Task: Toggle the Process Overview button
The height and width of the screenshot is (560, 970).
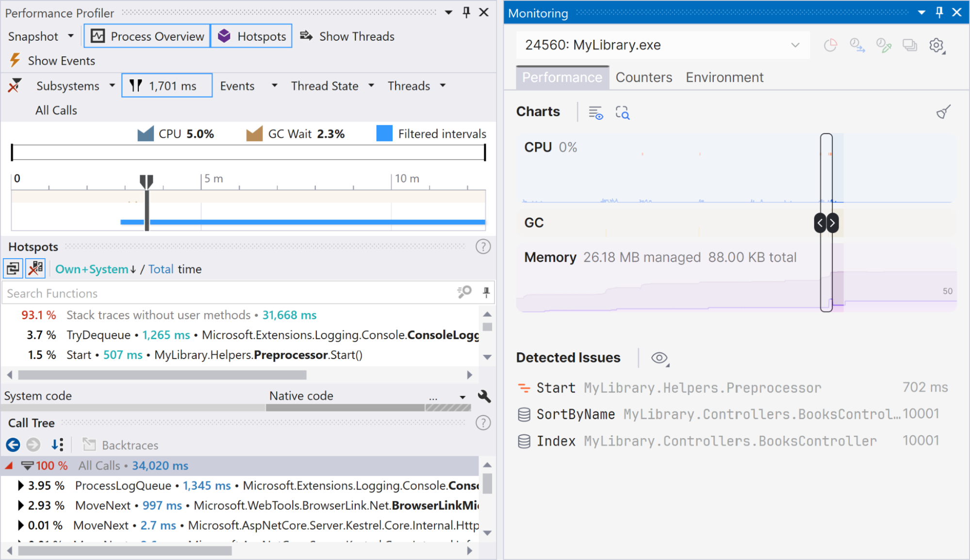Action: pyautogui.click(x=148, y=36)
